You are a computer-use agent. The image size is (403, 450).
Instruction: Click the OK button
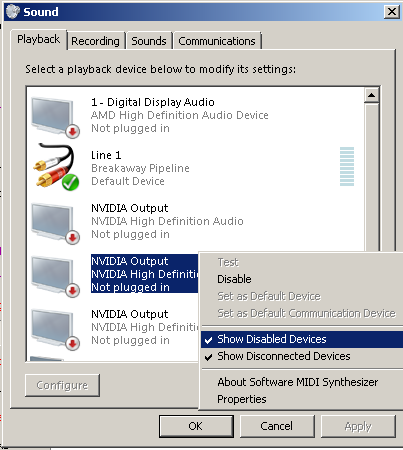pyautogui.click(x=196, y=426)
